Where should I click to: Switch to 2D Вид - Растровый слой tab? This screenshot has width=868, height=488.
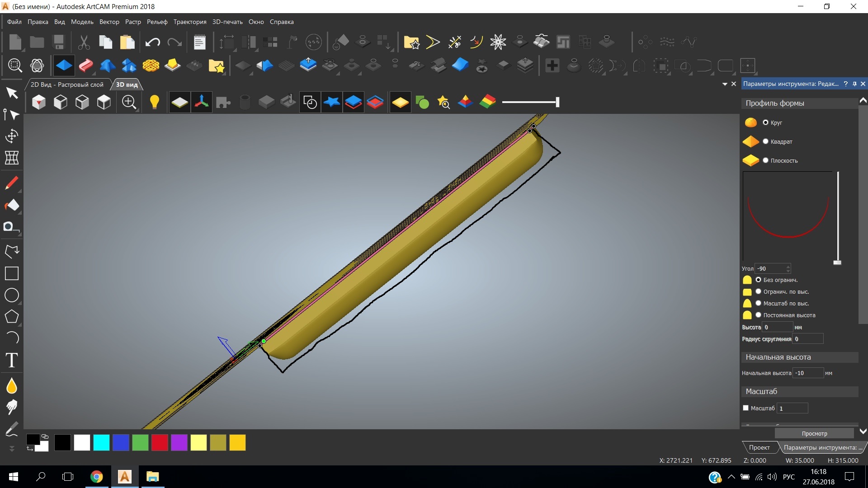coord(67,84)
